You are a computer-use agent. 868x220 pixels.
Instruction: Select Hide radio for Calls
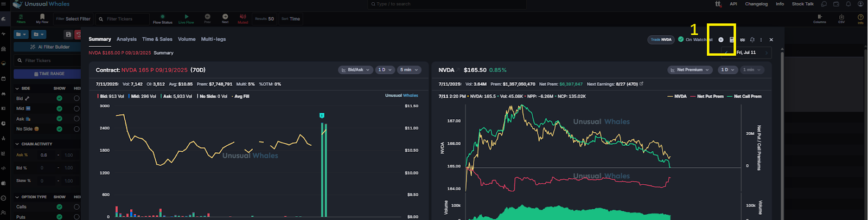pyautogui.click(x=76, y=206)
